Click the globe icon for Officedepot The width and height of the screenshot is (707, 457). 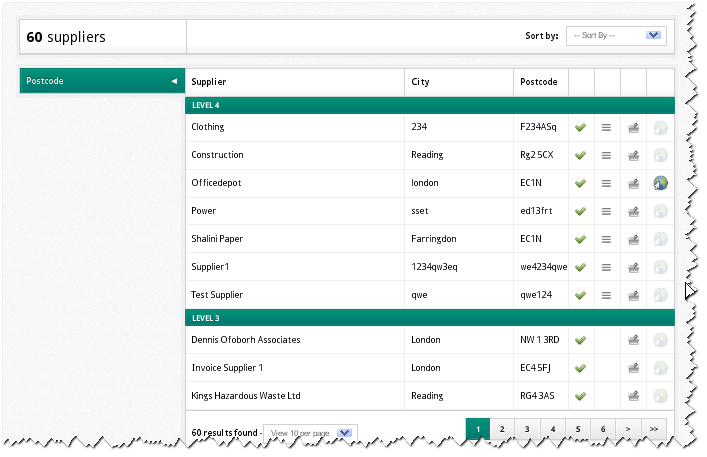(660, 183)
